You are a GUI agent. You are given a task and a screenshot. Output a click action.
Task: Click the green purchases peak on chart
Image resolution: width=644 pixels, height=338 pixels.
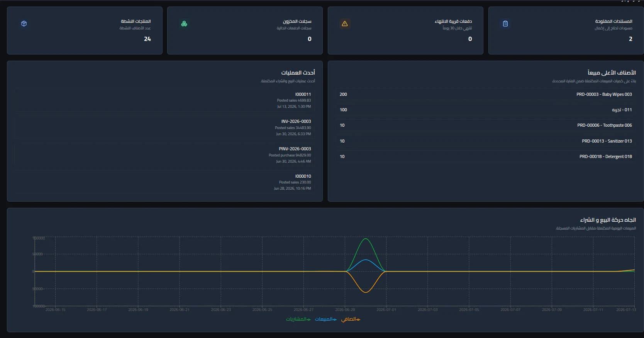coord(366,239)
